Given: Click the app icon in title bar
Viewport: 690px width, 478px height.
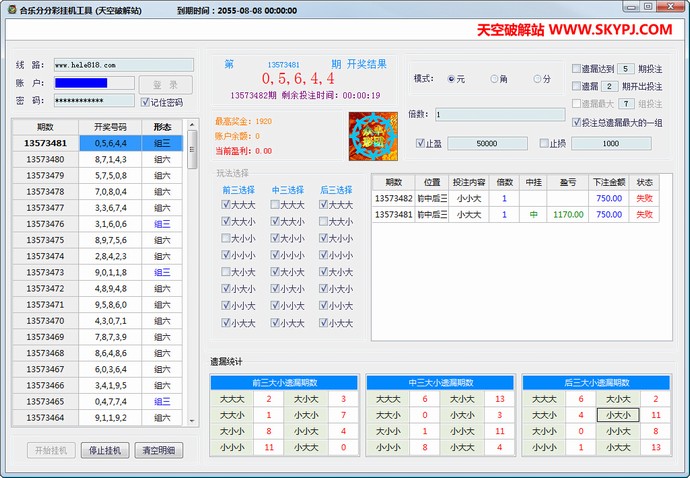Looking at the screenshot, I should [10, 8].
